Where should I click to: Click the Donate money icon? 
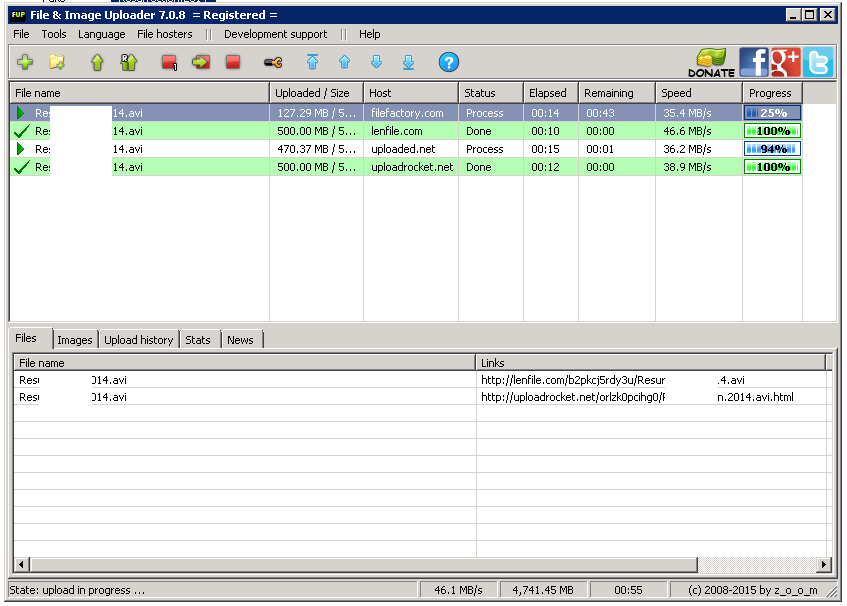click(711, 63)
